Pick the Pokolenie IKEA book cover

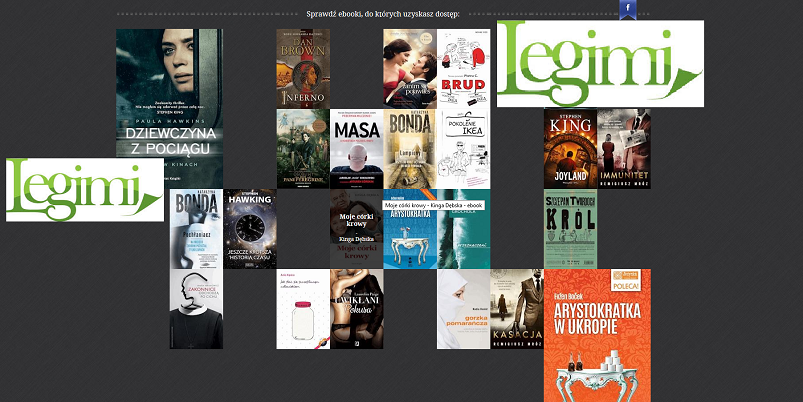(x=463, y=149)
